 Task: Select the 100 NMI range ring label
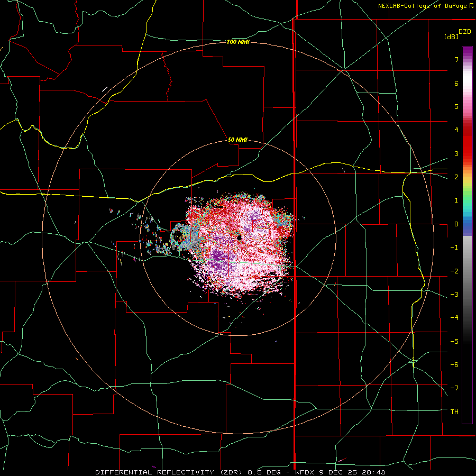coord(238,42)
